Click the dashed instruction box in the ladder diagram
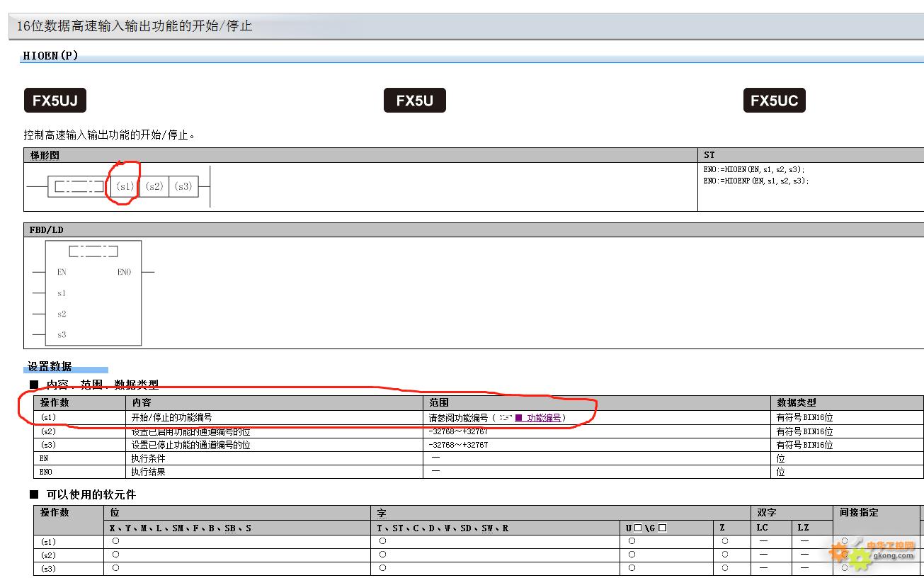 [x=79, y=186]
